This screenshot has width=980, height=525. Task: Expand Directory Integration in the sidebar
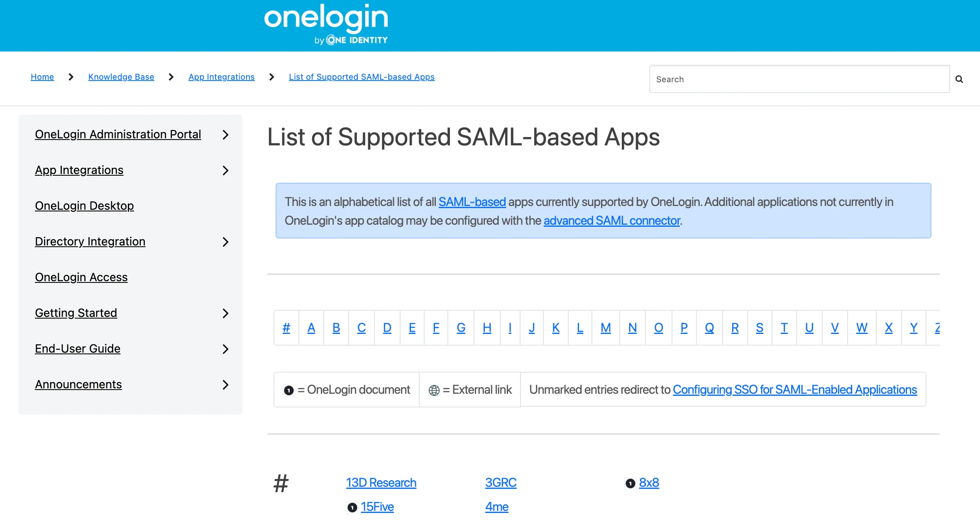(225, 242)
